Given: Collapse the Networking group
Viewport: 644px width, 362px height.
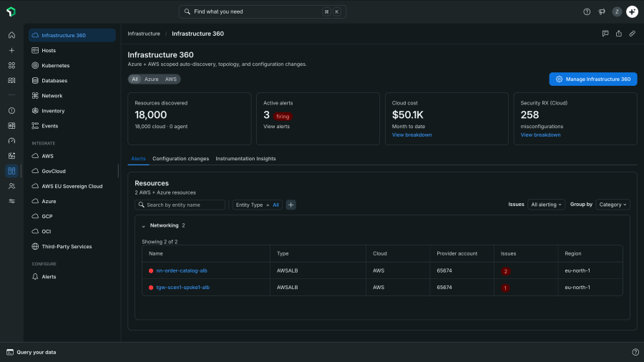Looking at the screenshot, I should (x=143, y=226).
